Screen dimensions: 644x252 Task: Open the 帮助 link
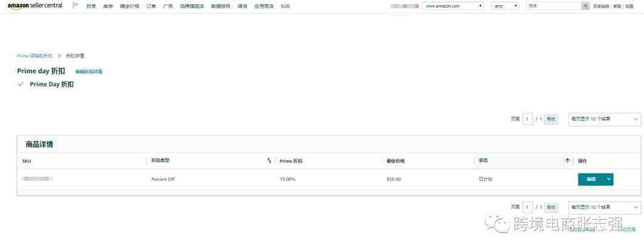coord(617,7)
